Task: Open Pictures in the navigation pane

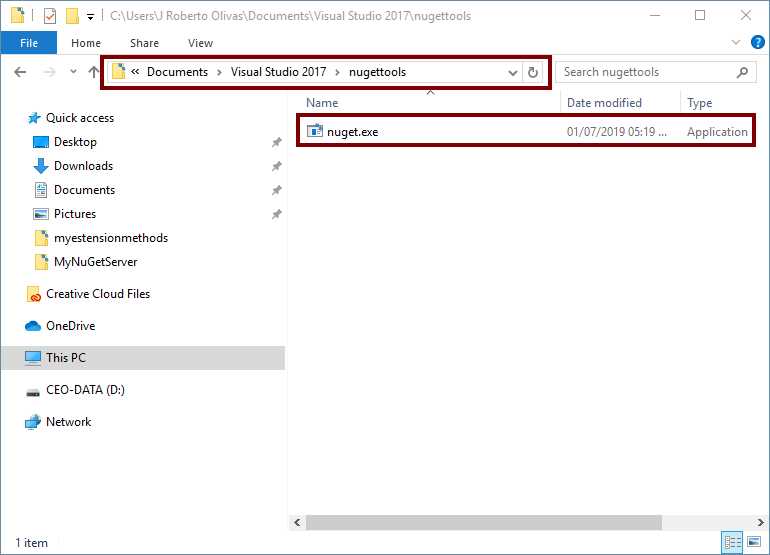Action: (75, 214)
